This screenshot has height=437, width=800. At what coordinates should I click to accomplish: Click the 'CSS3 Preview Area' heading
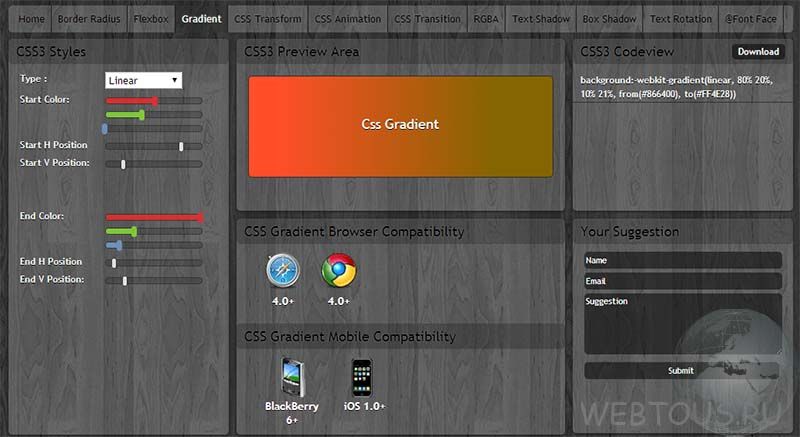click(302, 52)
